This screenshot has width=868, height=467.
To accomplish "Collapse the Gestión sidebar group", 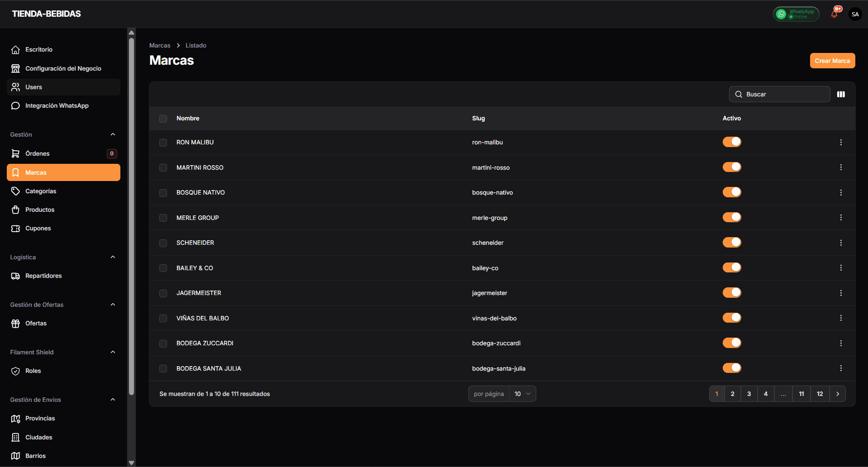I will point(113,134).
